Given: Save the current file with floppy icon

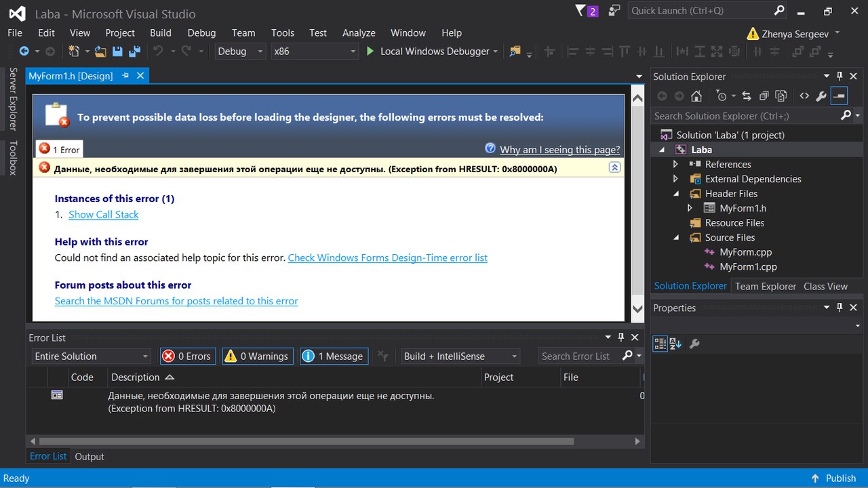Looking at the screenshot, I should coord(117,52).
